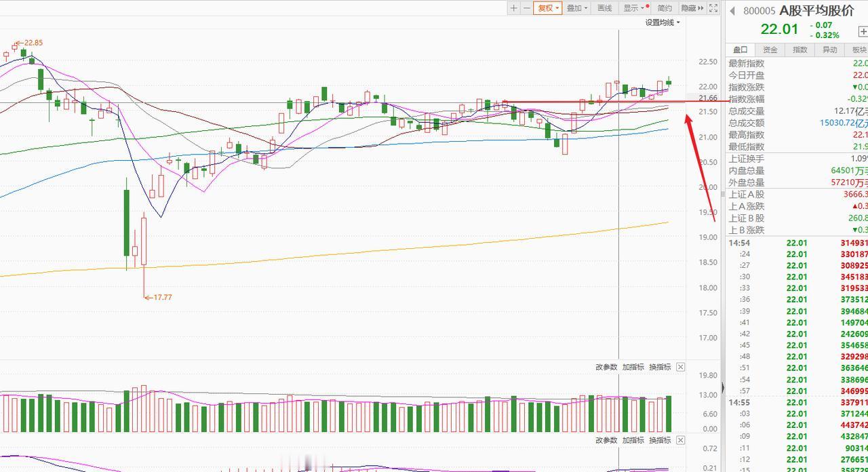Viewport: 868px width, 472px height.
Task: Click the 今日开盘 row label
Action: pyautogui.click(x=747, y=75)
